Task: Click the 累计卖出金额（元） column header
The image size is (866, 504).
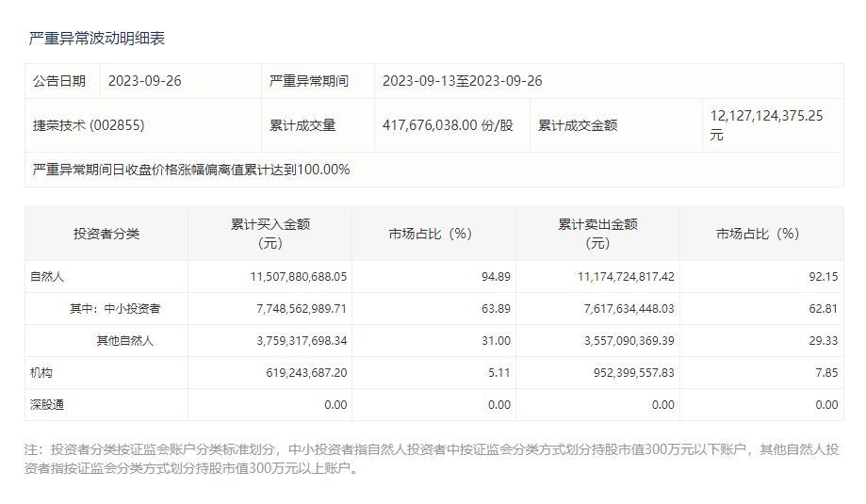Action: 596,234
